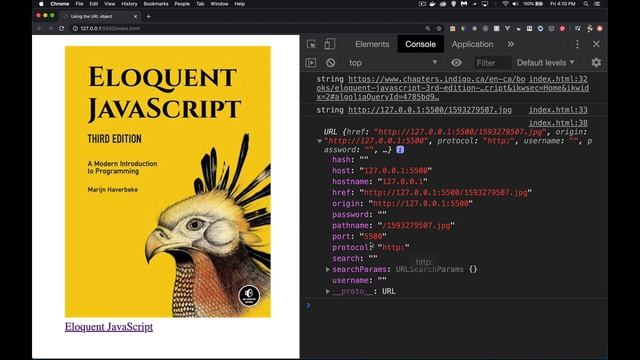Close the DevTools panel with X

[x=596, y=44]
